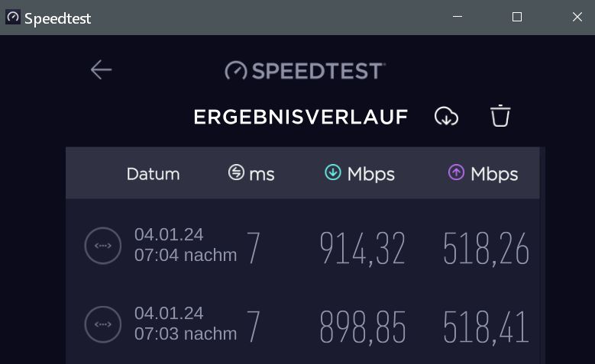
Task: Click the 07:03 result's connection icon
Action: pyautogui.click(x=102, y=325)
